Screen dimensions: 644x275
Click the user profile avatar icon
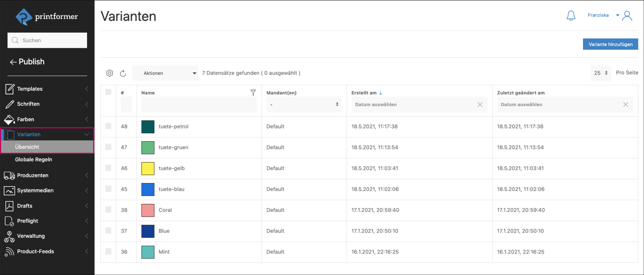pyautogui.click(x=627, y=16)
